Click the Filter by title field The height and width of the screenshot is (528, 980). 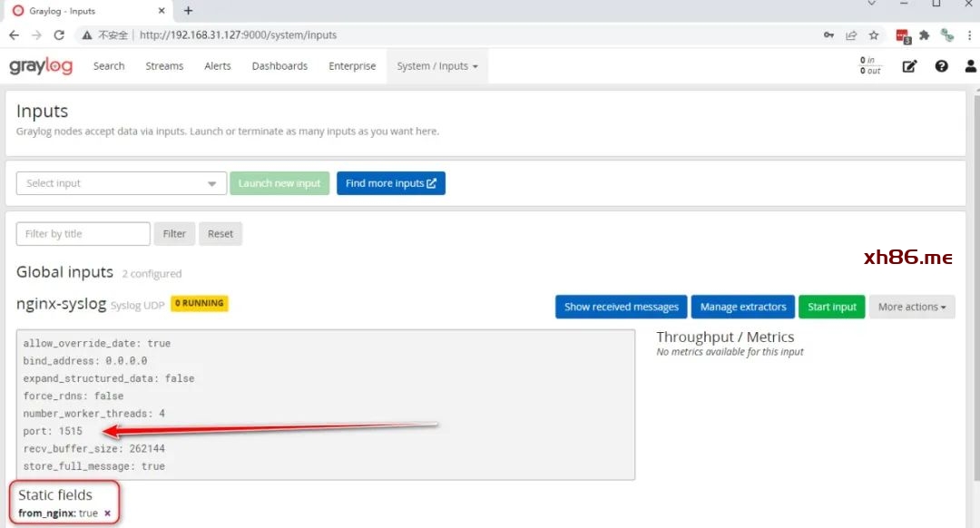pyautogui.click(x=83, y=234)
